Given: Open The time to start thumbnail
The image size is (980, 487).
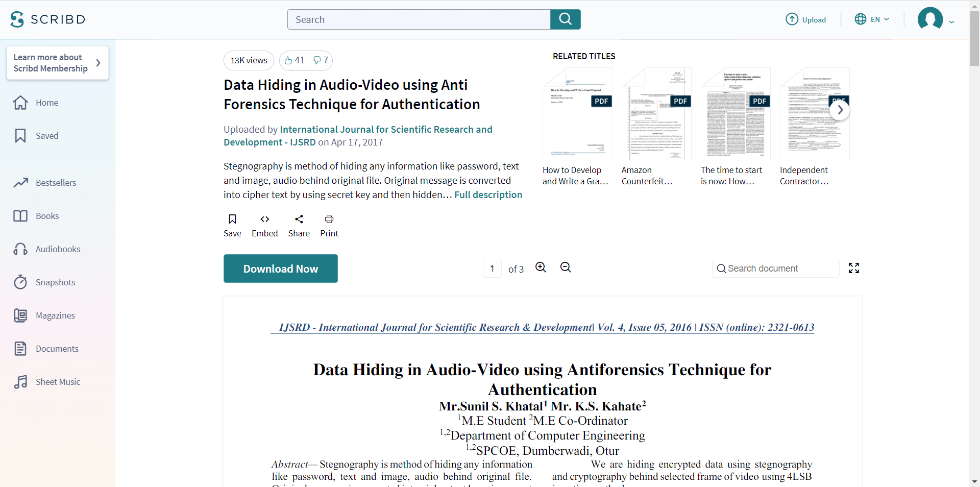Looking at the screenshot, I should point(736,114).
